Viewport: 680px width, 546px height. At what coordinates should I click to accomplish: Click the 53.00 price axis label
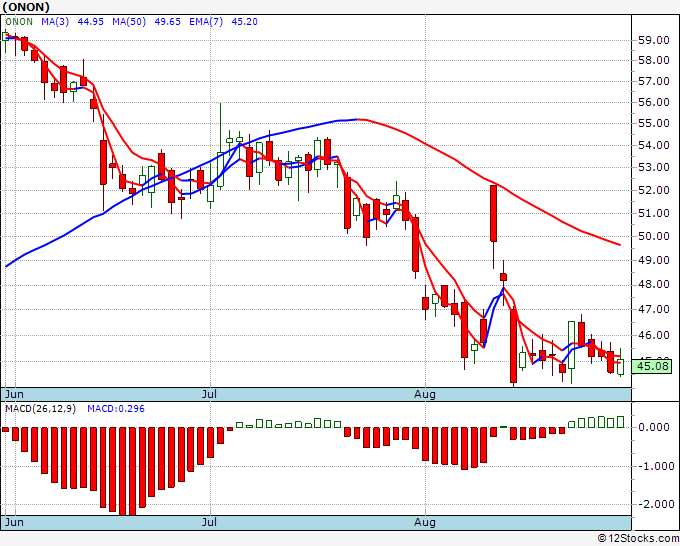point(654,167)
